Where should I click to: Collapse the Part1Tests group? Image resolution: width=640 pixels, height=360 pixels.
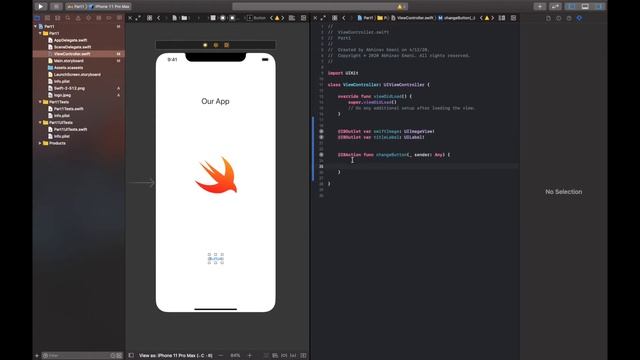[x=40, y=102]
